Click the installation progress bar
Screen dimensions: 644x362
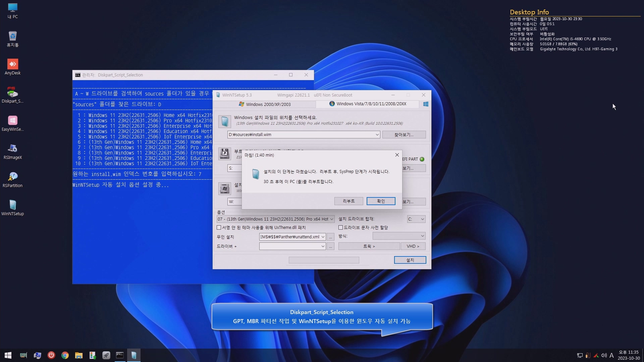(324, 260)
